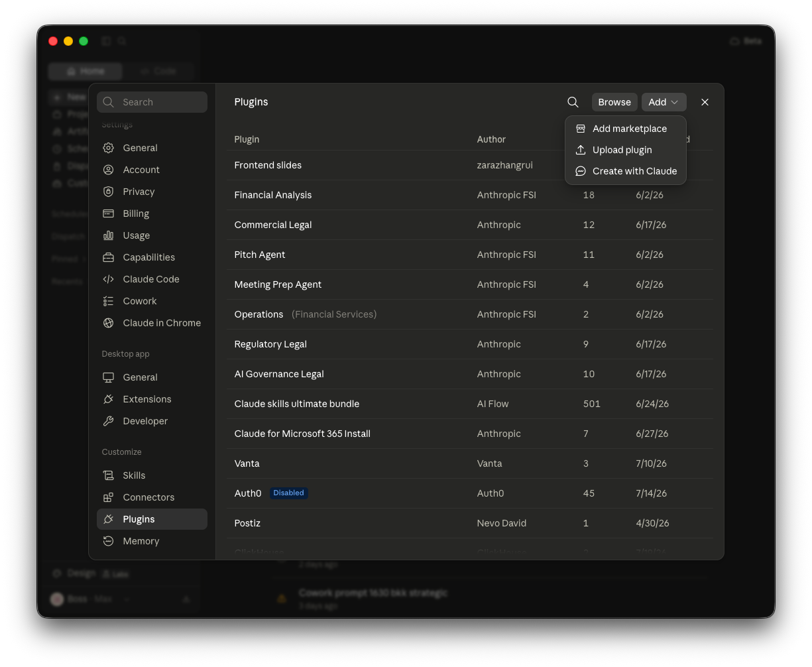Click the settings Search field
This screenshot has height=667, width=812.
click(x=152, y=102)
